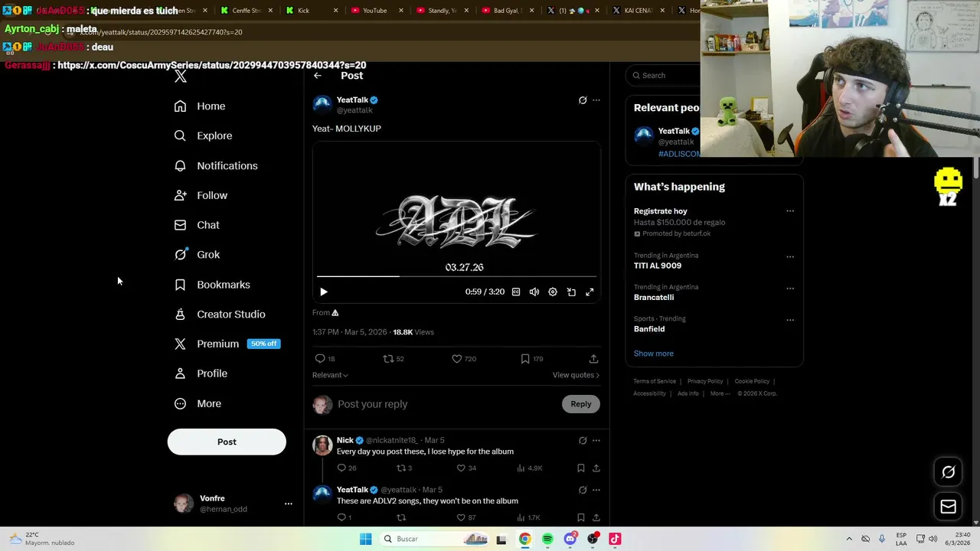Open more options dots on Nick's reply
Viewport: 980px width, 551px height.
(x=596, y=441)
